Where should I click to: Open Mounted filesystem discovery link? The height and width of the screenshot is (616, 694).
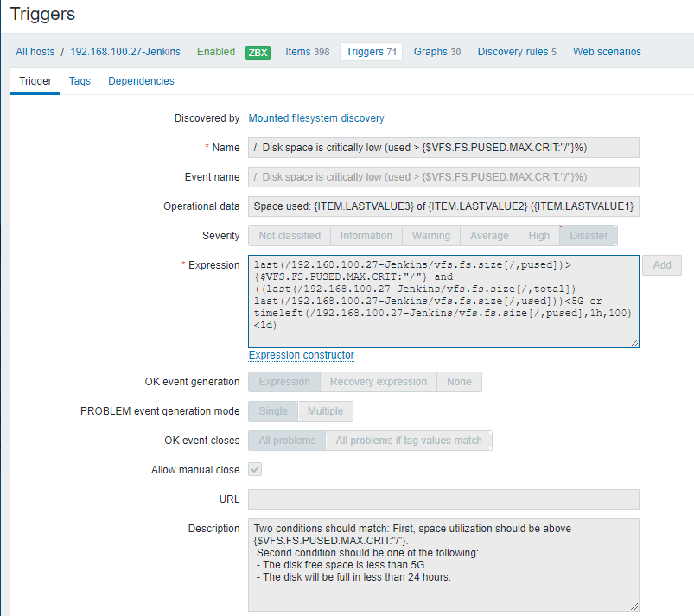(316, 118)
